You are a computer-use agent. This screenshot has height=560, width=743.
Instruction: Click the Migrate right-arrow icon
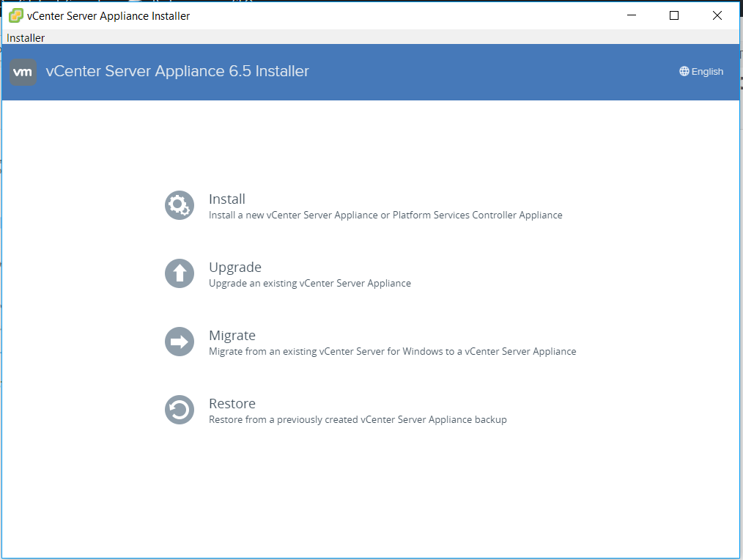[179, 342]
